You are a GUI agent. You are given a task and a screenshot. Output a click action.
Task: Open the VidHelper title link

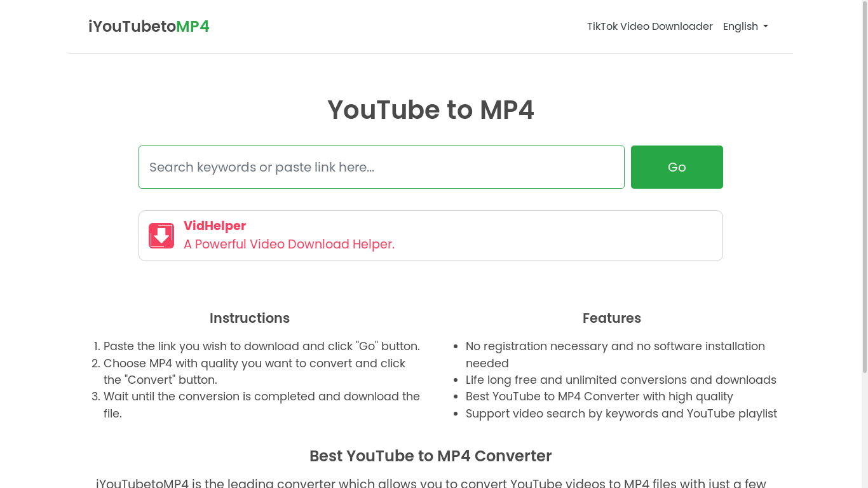215,226
